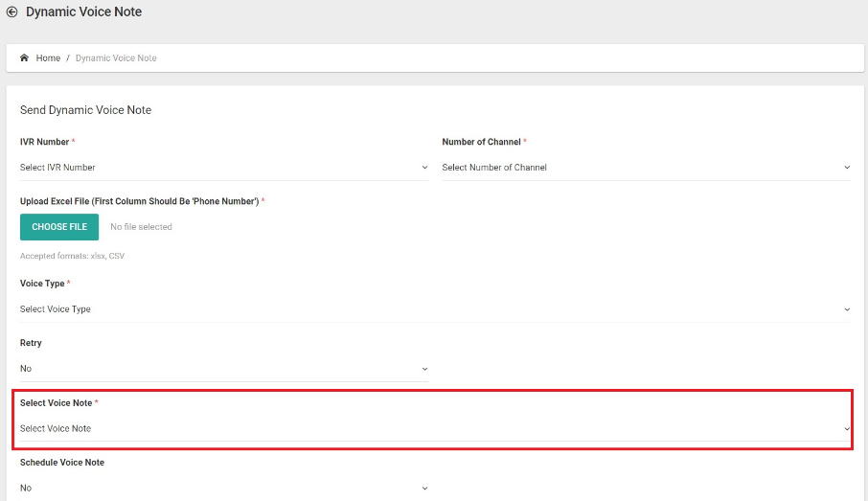This screenshot has height=501, width=868.
Task: Click the IVR Number dropdown chevron
Action: [x=424, y=168]
